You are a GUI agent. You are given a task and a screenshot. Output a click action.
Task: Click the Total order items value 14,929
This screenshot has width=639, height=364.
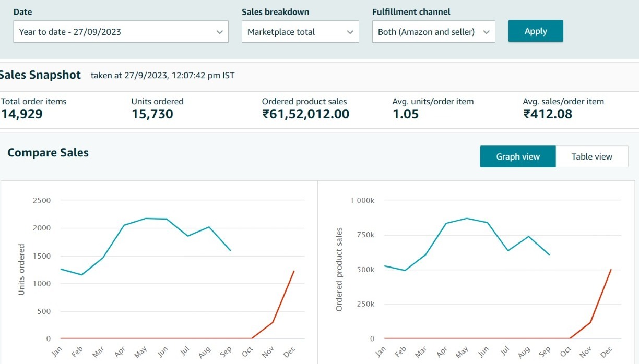22,114
